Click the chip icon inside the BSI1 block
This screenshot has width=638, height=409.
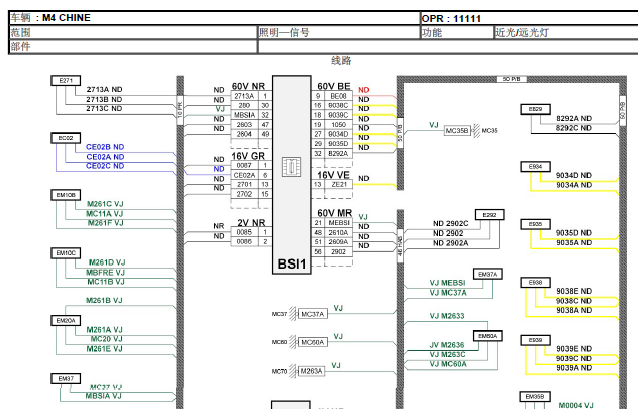(x=292, y=167)
